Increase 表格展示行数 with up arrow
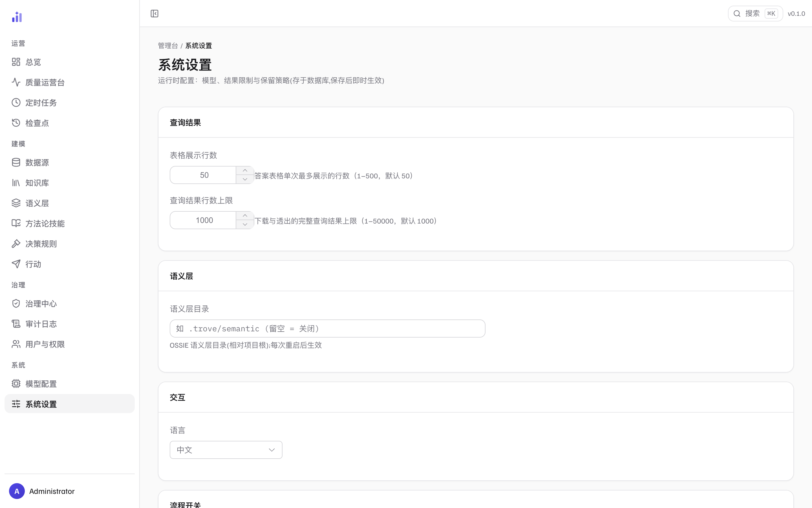812x508 pixels. point(245,171)
